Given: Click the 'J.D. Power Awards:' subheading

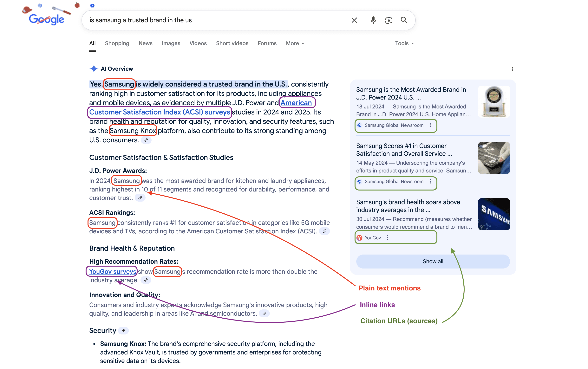Looking at the screenshot, I should [x=118, y=171].
